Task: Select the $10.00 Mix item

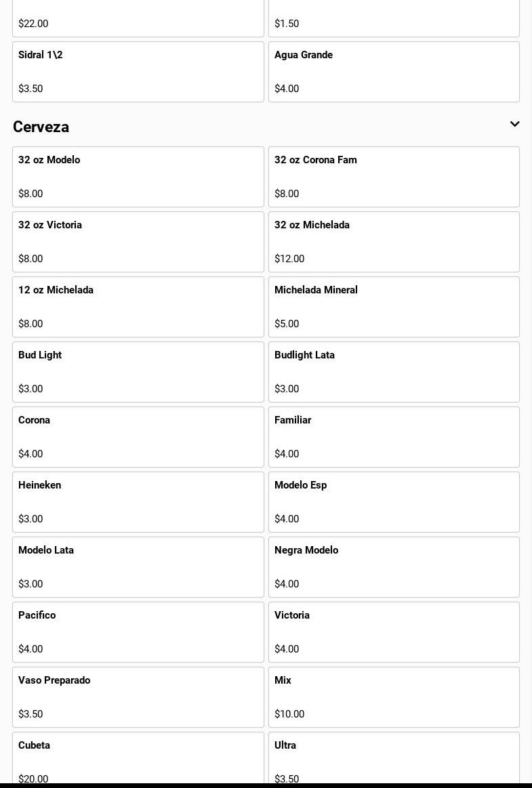Action: click(x=394, y=697)
